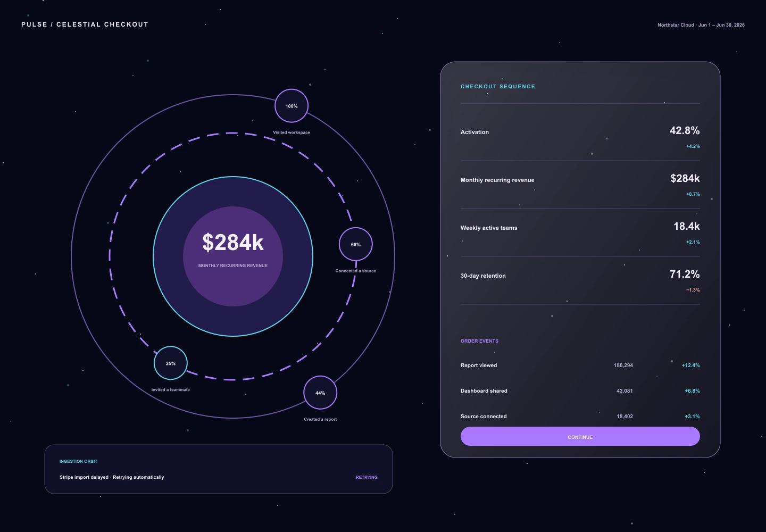Click the $284k center revenue circle
This screenshot has height=532, width=766.
233,256
